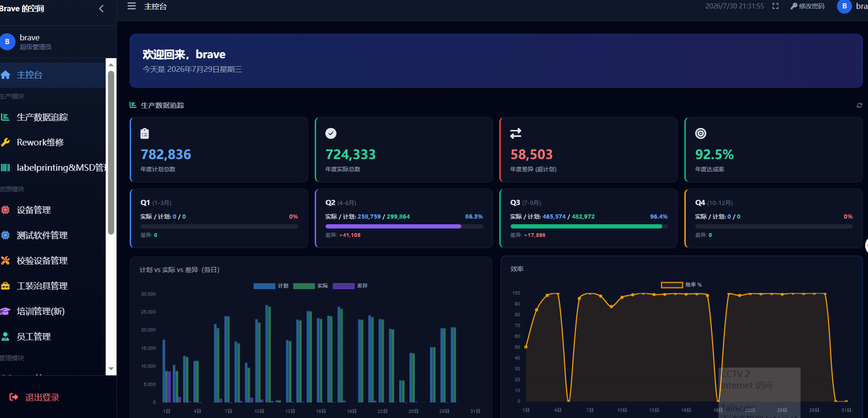This screenshot has height=418, width=868.
Task: Toggle the 计划 series in bar chart legend
Action: (271, 286)
